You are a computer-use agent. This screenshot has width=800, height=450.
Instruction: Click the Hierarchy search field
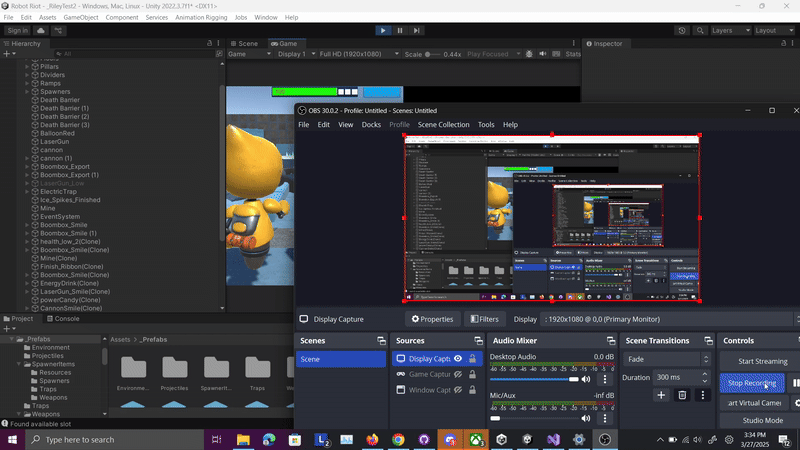(135, 54)
